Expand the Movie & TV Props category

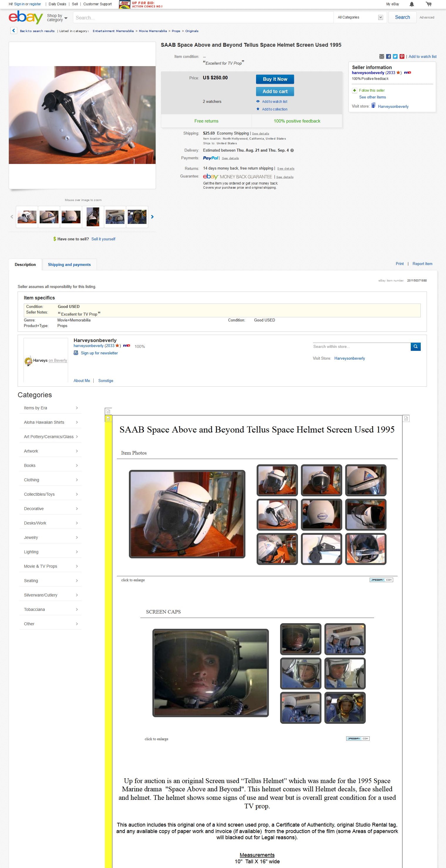click(50, 566)
